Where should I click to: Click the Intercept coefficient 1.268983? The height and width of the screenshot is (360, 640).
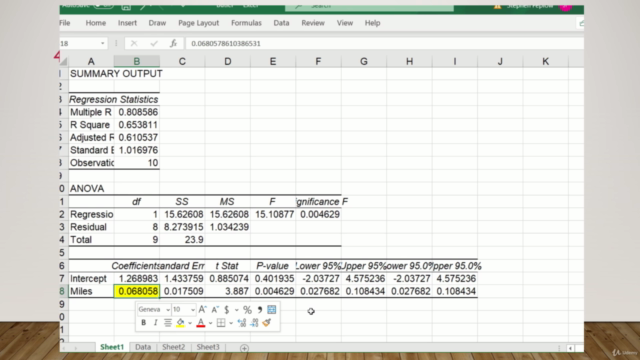137,278
